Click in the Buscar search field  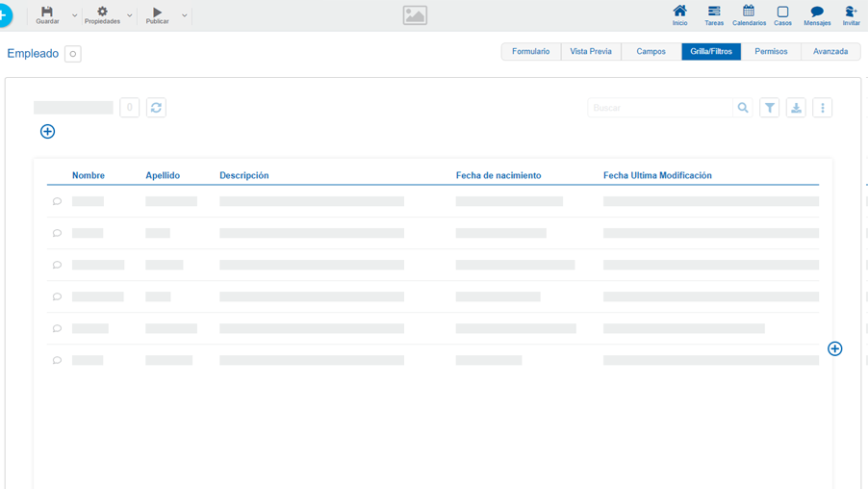tap(660, 108)
